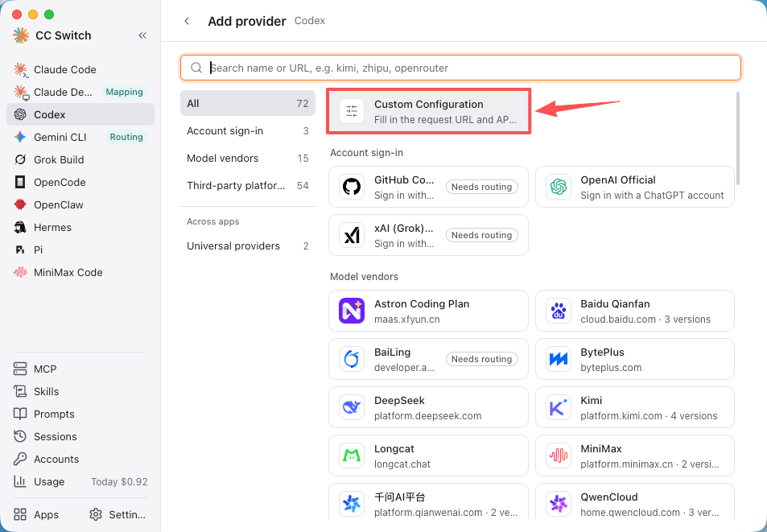This screenshot has width=767, height=532.
Task: Click the Longcat green logo
Action: 352,456
